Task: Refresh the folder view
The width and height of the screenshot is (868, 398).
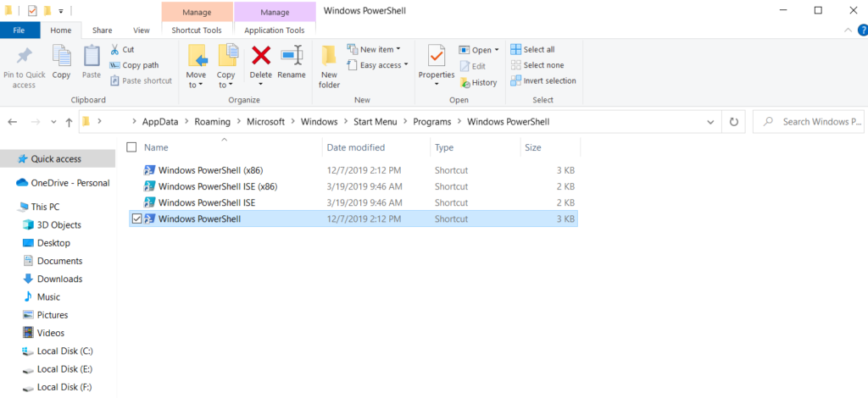Action: pyautogui.click(x=734, y=122)
